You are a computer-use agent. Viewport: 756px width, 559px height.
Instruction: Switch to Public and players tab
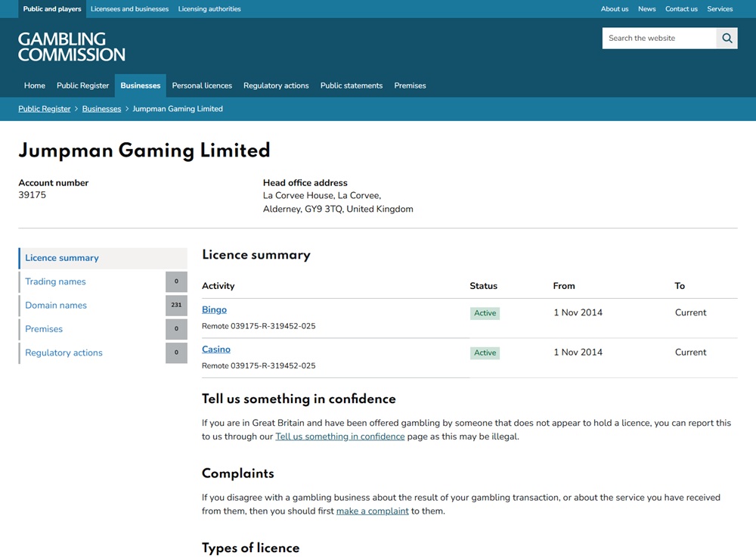tap(52, 8)
